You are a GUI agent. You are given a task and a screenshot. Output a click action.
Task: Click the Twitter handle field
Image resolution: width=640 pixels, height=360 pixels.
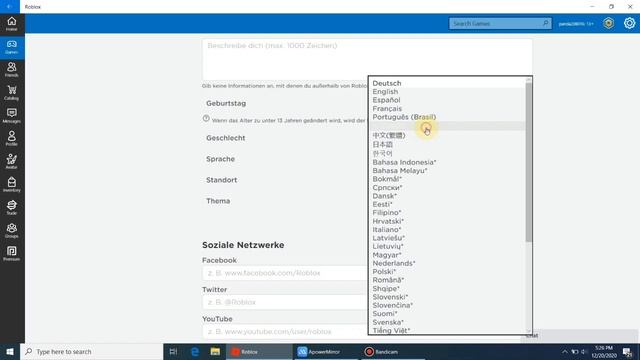pos(285,302)
